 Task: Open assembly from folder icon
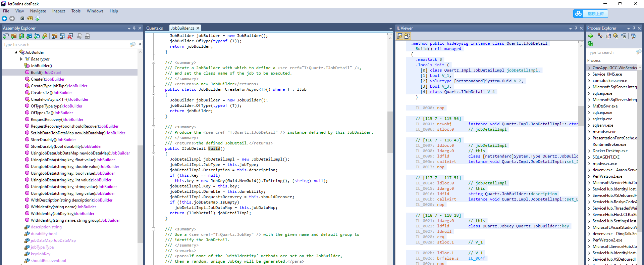14,36
